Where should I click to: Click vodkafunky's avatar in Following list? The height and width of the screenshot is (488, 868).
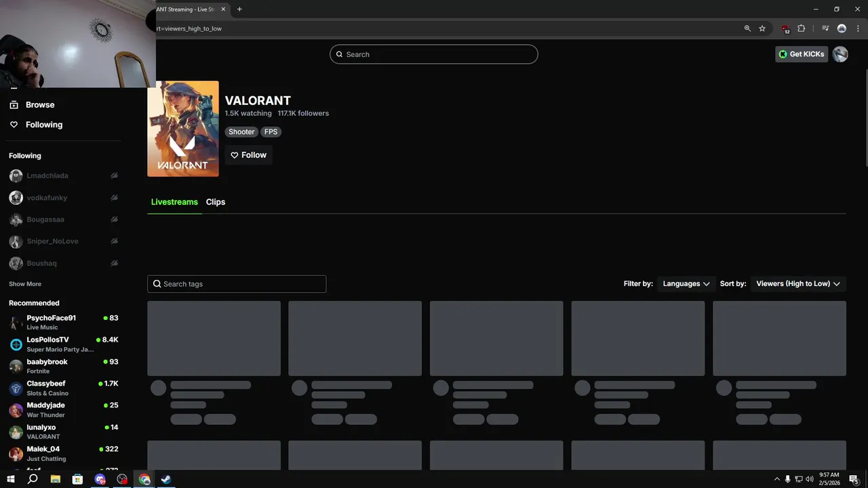click(16, 198)
